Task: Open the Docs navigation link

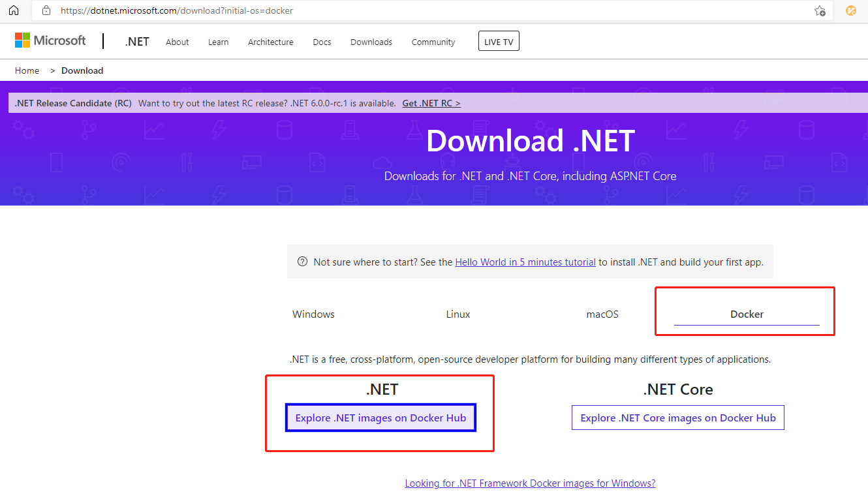Action: (322, 42)
